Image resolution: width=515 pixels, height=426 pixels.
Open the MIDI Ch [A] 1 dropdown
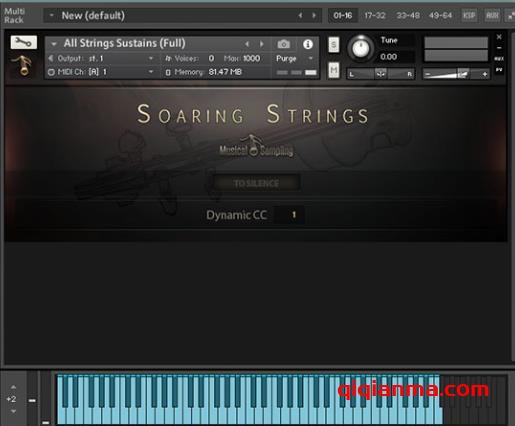[151, 72]
